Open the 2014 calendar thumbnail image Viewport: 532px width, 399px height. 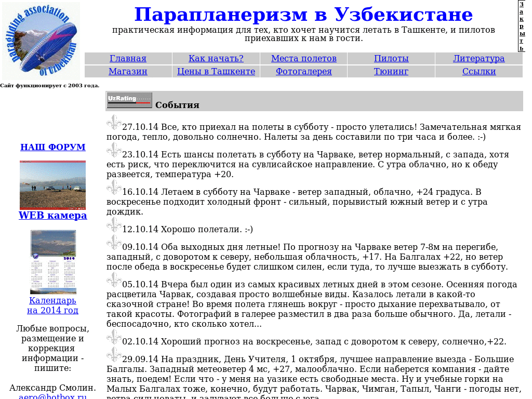tap(53, 262)
